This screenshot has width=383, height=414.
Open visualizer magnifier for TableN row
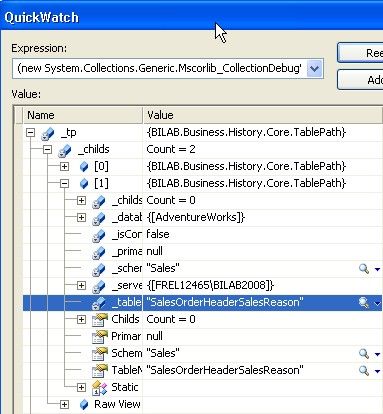(x=364, y=371)
